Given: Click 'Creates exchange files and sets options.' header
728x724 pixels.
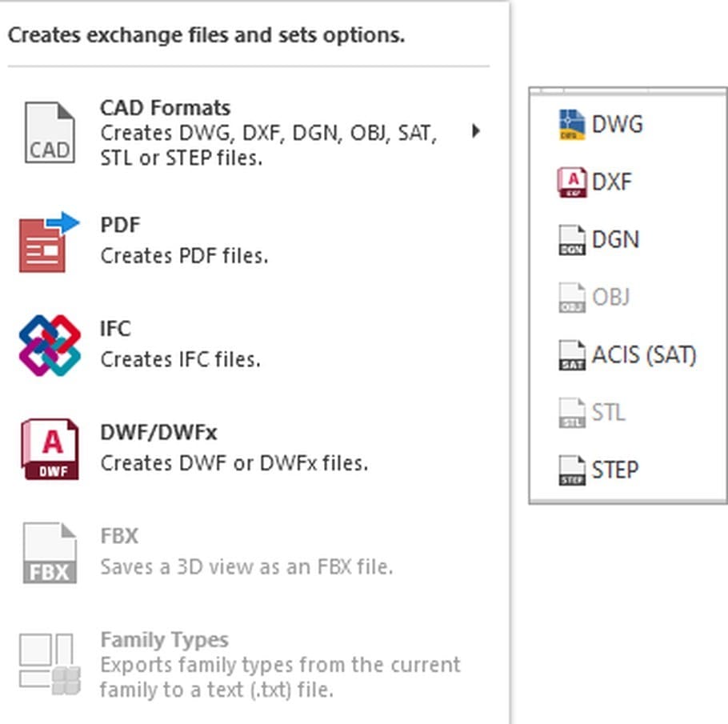Looking at the screenshot, I should tap(206, 35).
